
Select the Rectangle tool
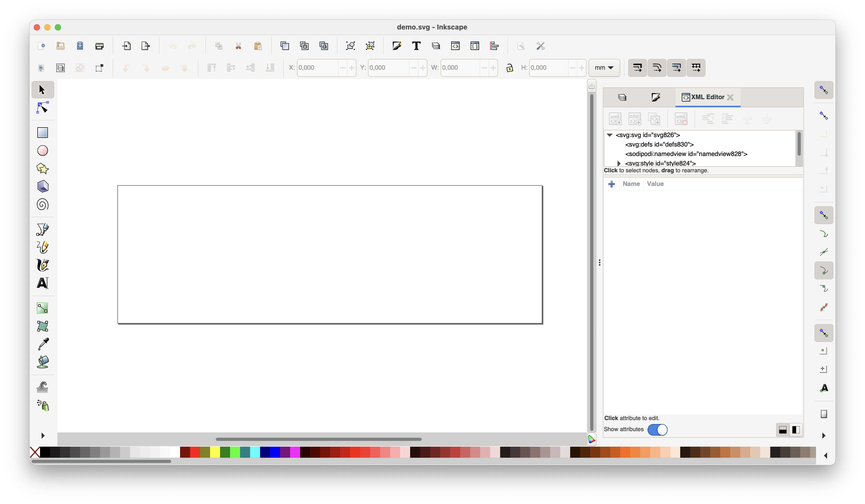[42, 132]
